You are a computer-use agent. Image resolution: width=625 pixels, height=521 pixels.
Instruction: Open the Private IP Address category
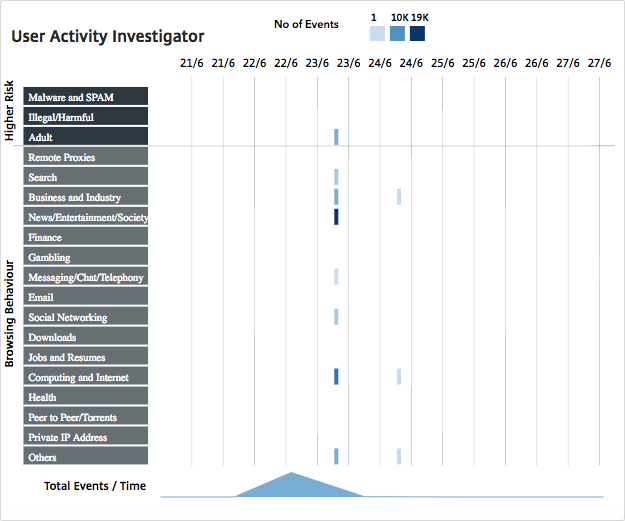click(86, 437)
